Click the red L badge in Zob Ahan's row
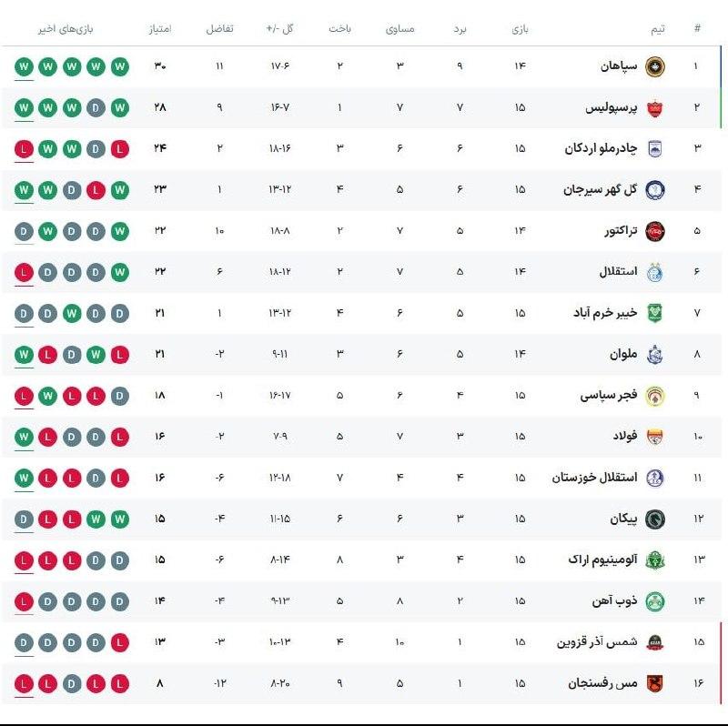Image resolution: width=728 pixels, height=726 pixels. (x=25, y=600)
